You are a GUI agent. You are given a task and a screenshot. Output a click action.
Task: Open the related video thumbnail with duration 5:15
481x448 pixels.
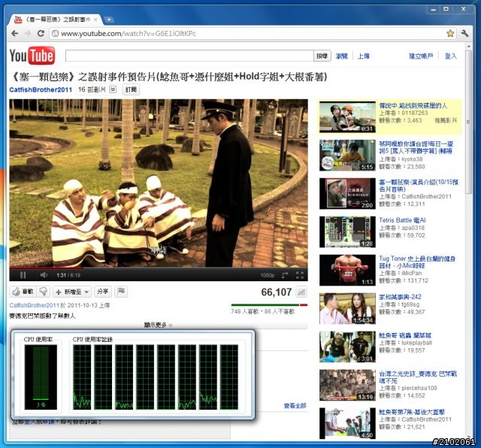(347, 156)
